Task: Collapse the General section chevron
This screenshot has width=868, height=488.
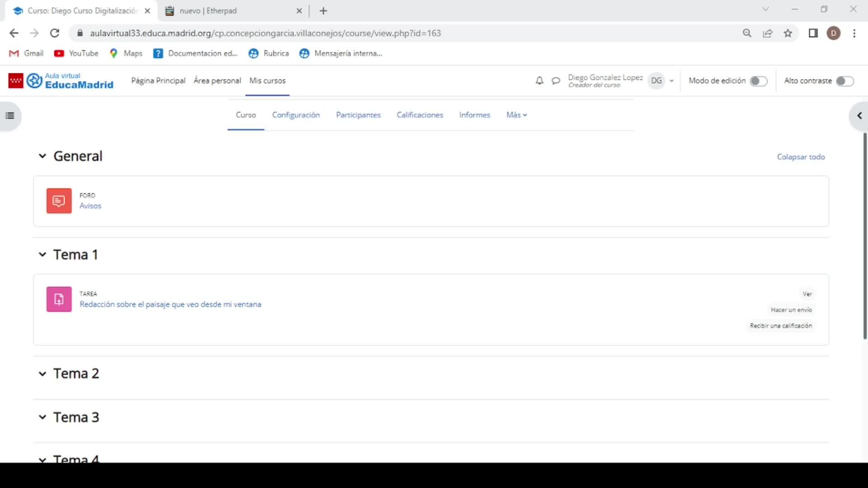Action: 42,156
